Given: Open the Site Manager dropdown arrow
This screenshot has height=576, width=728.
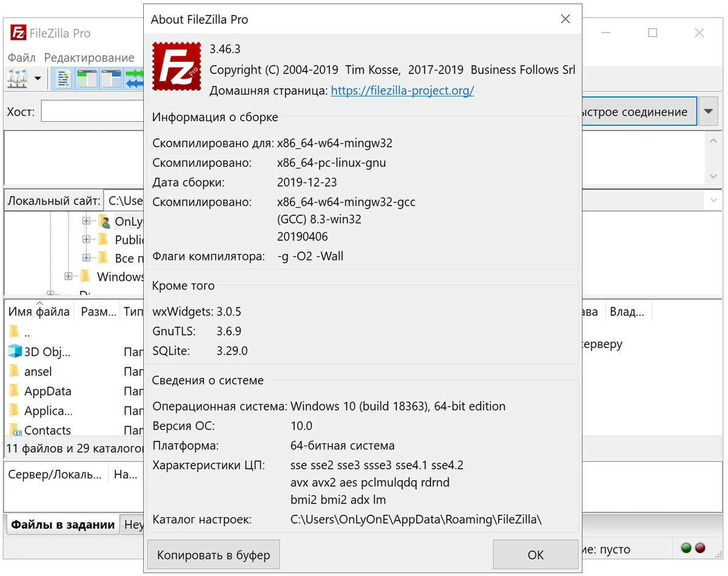Looking at the screenshot, I should (x=38, y=78).
